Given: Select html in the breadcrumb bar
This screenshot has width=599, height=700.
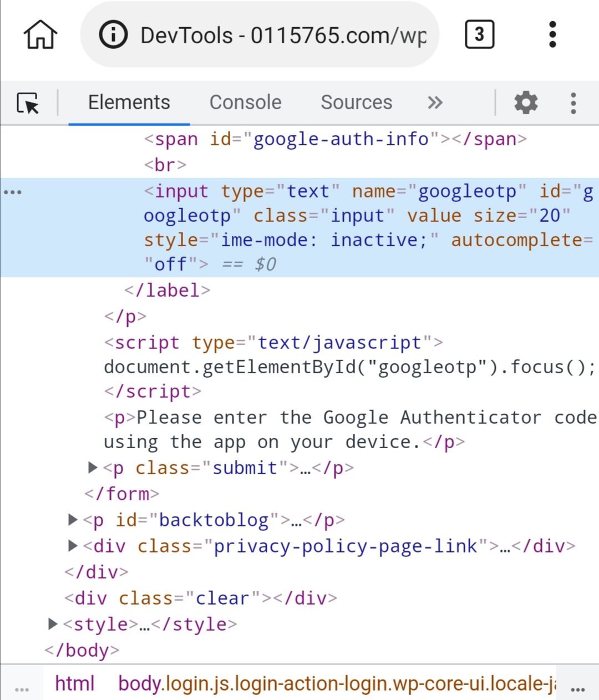Looking at the screenshot, I should coord(75,683).
